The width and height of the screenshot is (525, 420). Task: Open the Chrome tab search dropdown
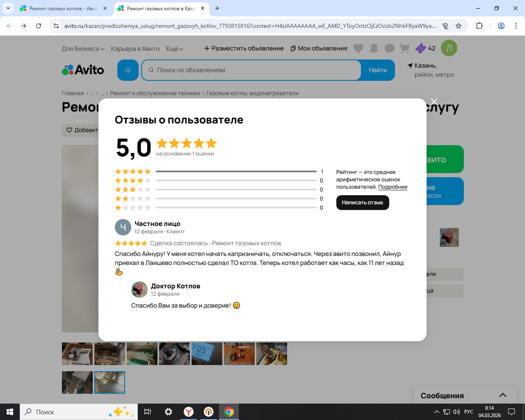pyautogui.click(x=8, y=8)
